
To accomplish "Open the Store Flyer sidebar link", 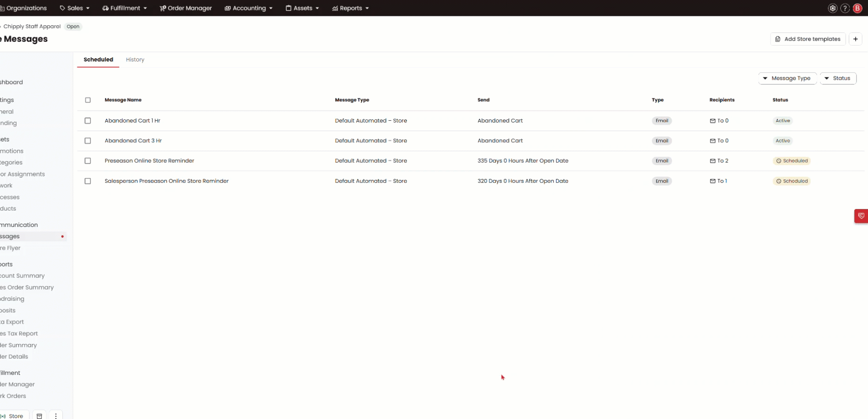I will pyautogui.click(x=10, y=248).
